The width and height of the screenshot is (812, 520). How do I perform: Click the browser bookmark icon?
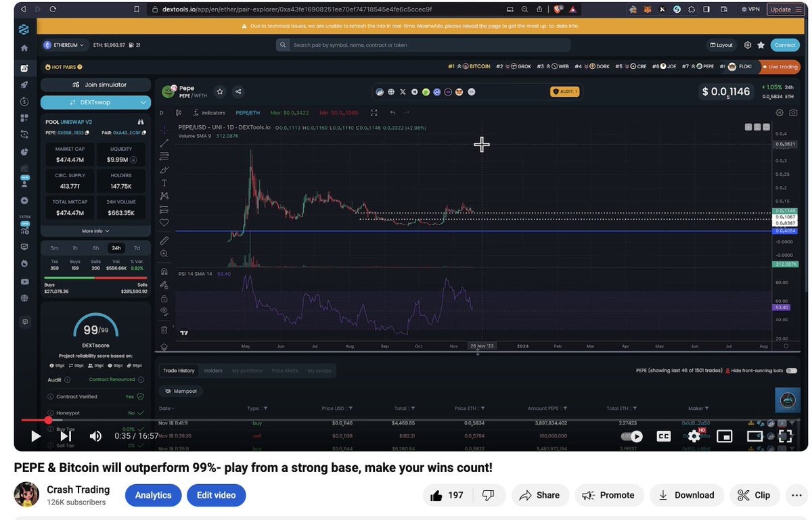pos(137,9)
